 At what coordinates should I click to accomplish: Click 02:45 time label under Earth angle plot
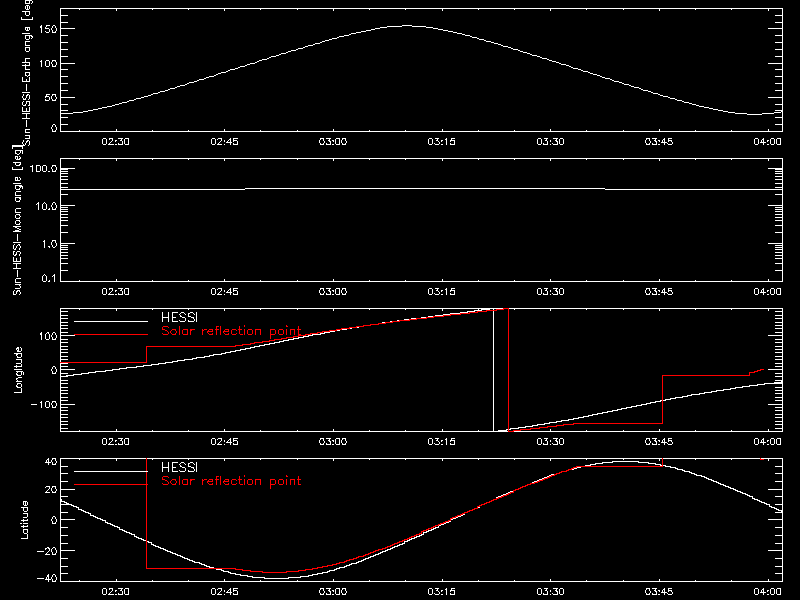click(x=224, y=142)
